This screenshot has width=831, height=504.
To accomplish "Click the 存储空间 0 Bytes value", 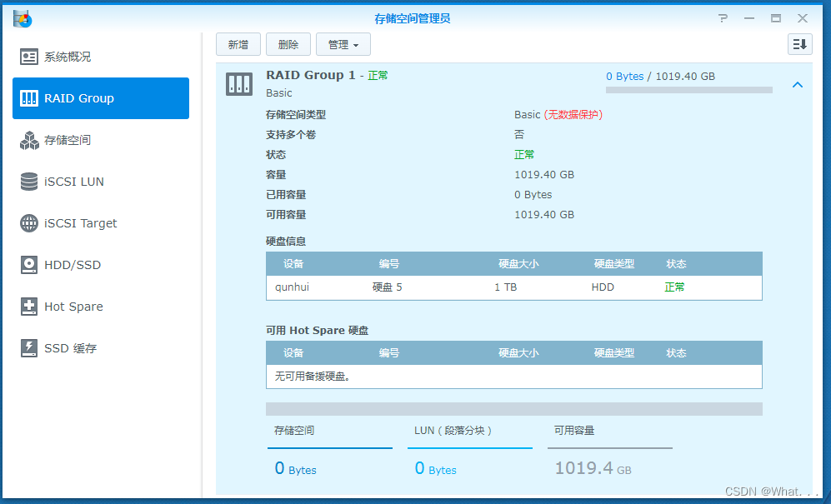I will [x=295, y=468].
